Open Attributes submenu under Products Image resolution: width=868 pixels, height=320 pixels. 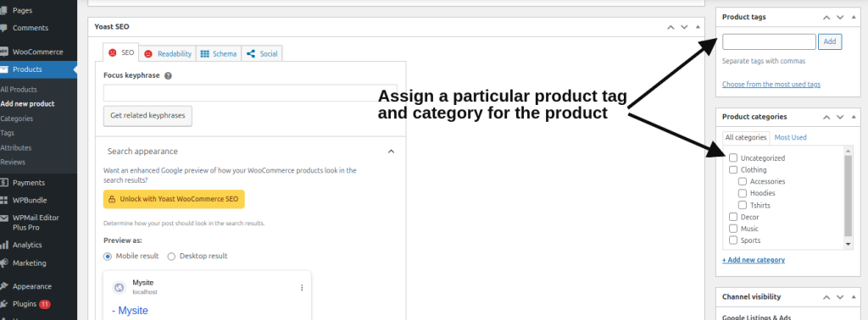click(x=15, y=148)
